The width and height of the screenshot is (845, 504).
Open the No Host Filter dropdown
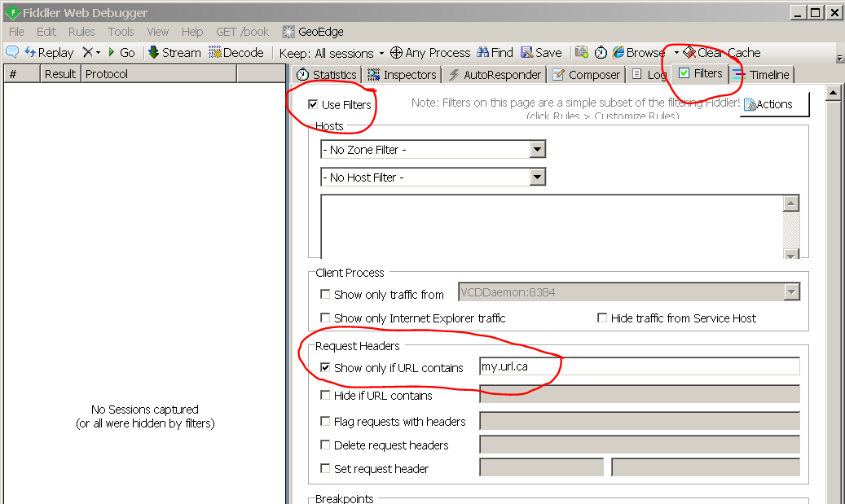click(537, 177)
